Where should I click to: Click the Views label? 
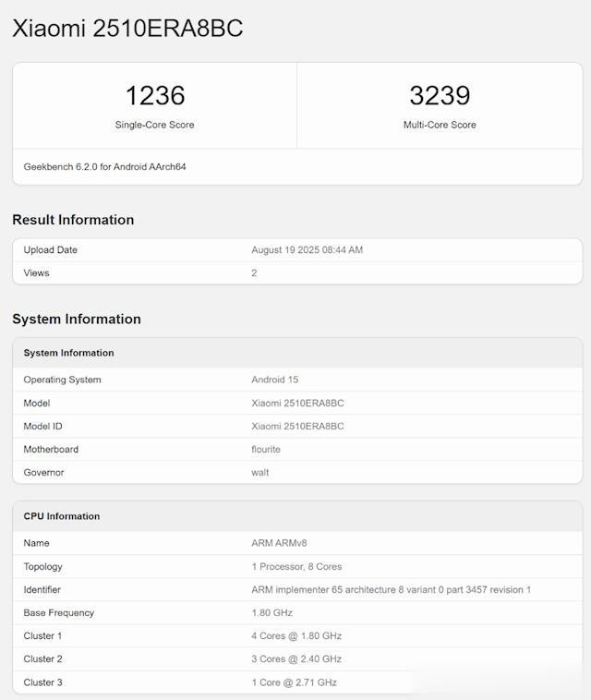pos(36,273)
